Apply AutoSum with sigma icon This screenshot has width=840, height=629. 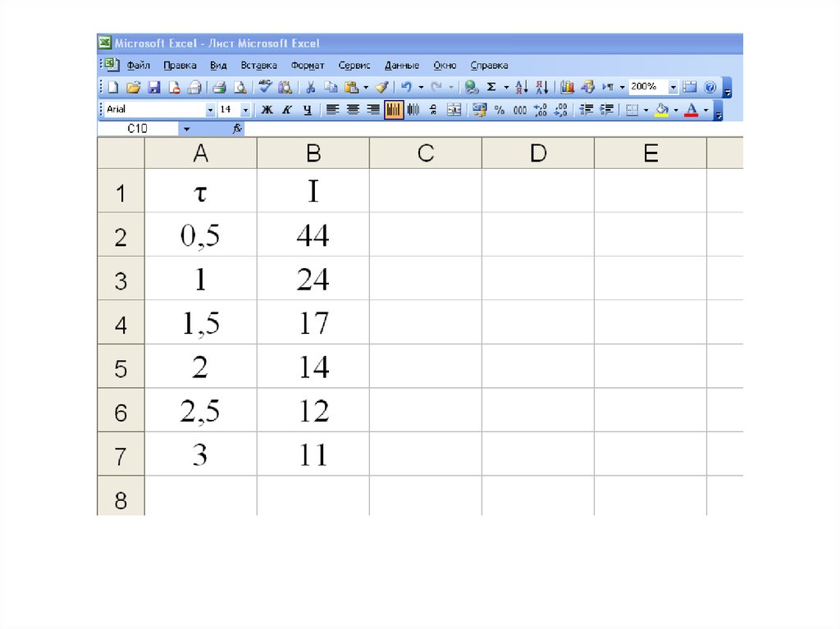click(491, 87)
